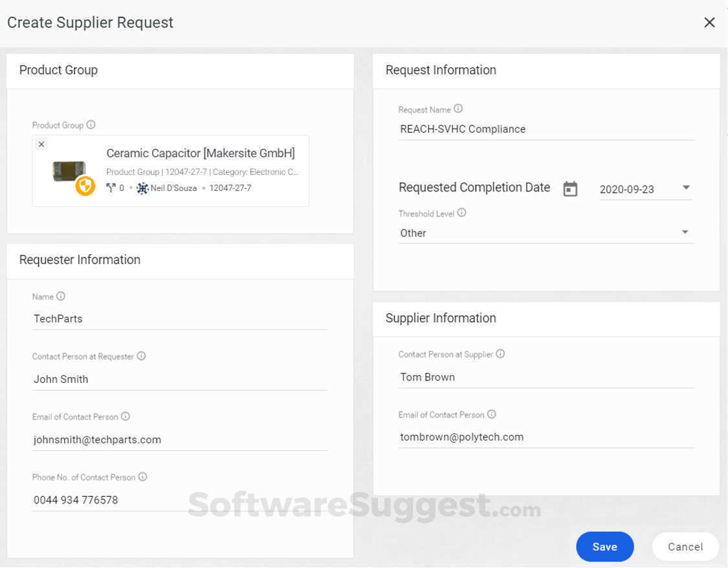This screenshot has width=728, height=568.
Task: Click the requester Name info icon
Action: pos(61,296)
